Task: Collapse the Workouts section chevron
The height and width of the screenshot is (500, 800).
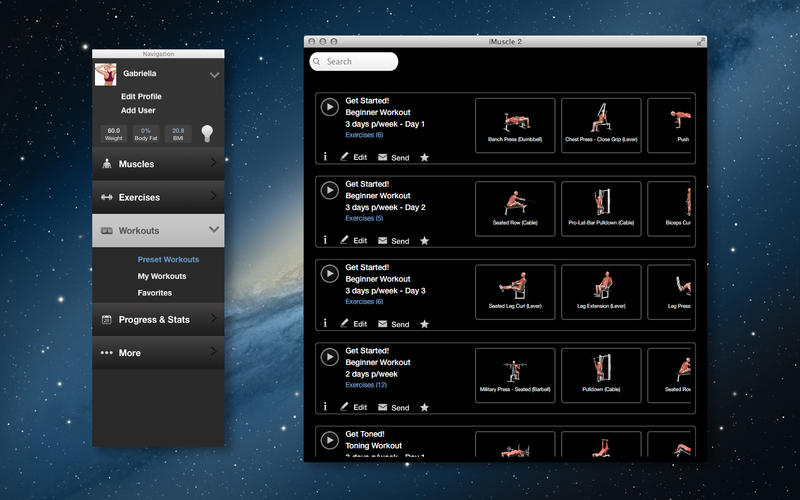Action: tap(214, 230)
